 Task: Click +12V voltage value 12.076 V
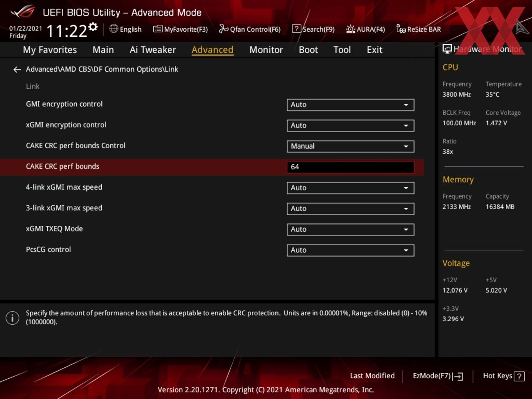[455, 290]
